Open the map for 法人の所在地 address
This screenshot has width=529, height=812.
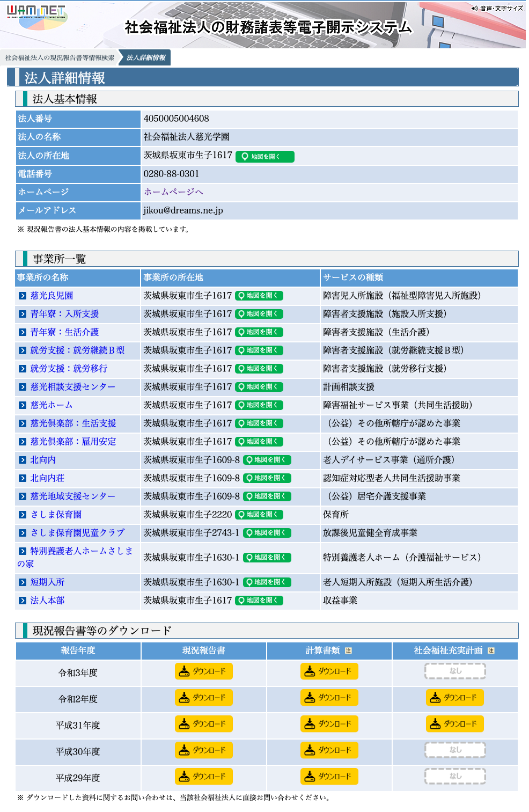(x=265, y=157)
